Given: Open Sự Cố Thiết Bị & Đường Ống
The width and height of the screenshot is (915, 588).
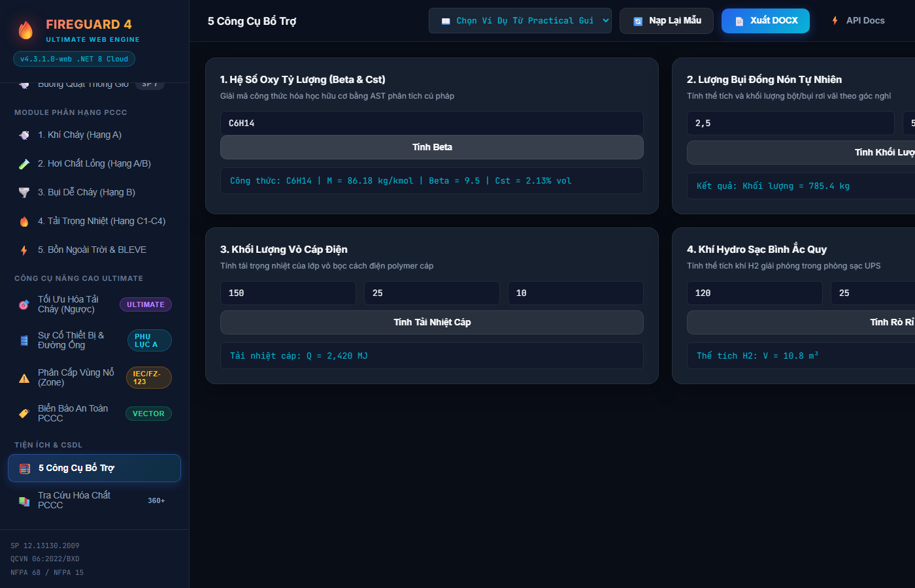Looking at the screenshot, I should (x=94, y=340).
